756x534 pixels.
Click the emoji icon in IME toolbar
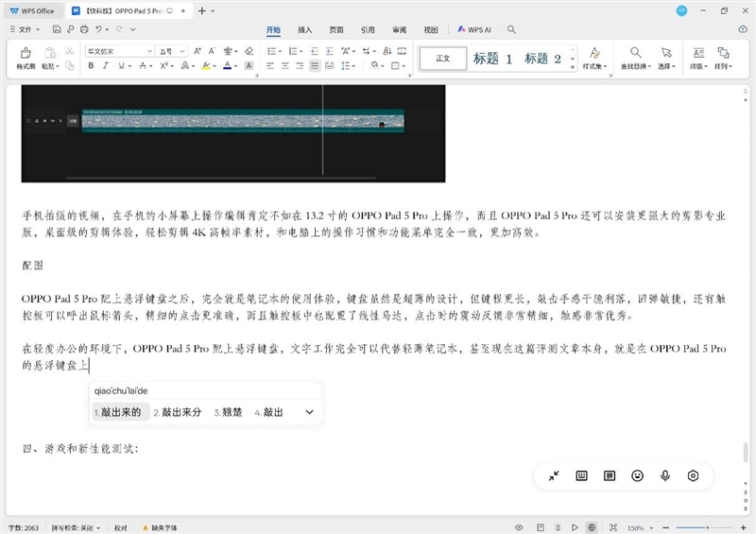tap(637, 476)
